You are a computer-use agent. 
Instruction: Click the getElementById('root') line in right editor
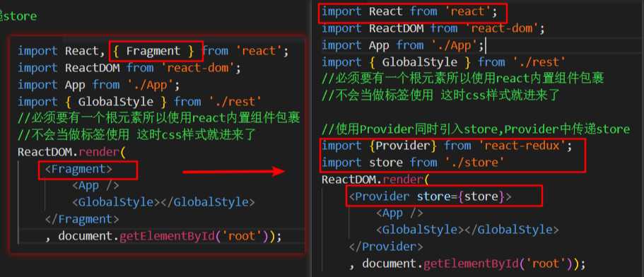467,264
